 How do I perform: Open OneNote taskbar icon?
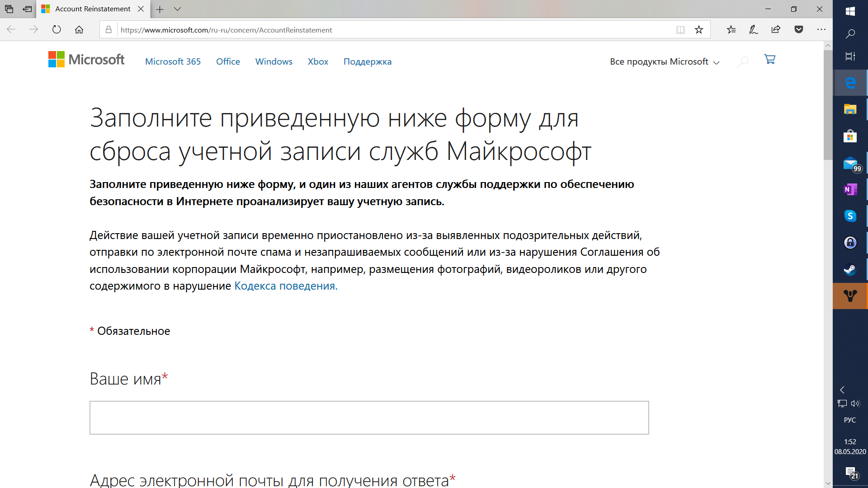coord(850,189)
